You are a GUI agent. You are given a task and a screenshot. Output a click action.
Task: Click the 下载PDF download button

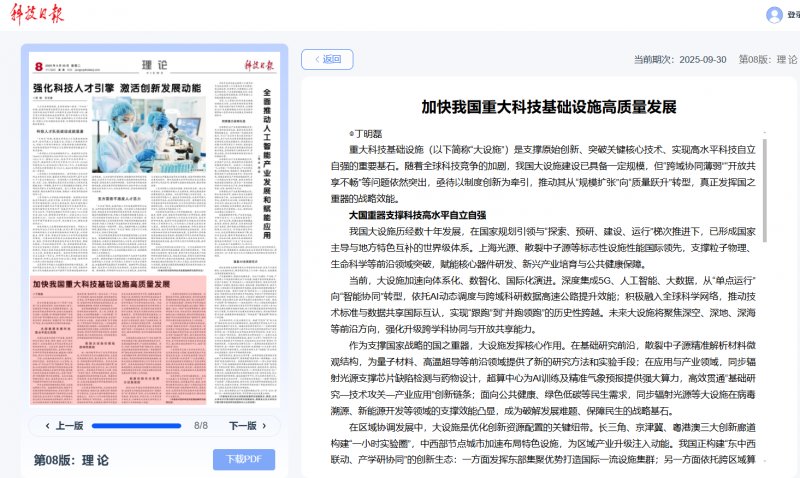pyautogui.click(x=243, y=459)
